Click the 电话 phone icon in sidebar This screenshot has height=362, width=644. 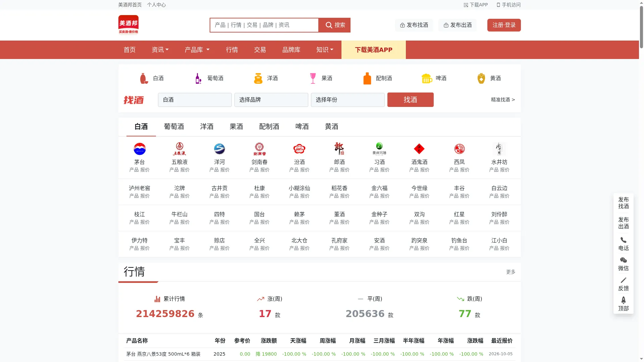[624, 240]
